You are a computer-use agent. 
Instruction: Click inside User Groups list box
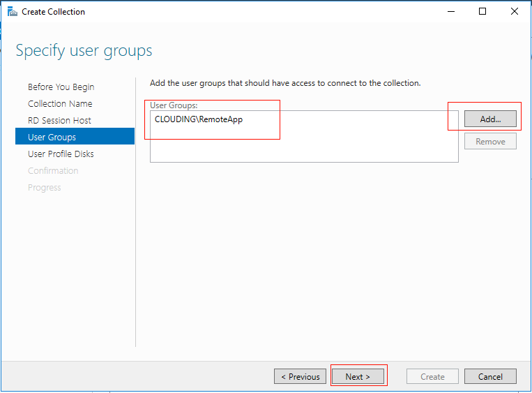304,136
